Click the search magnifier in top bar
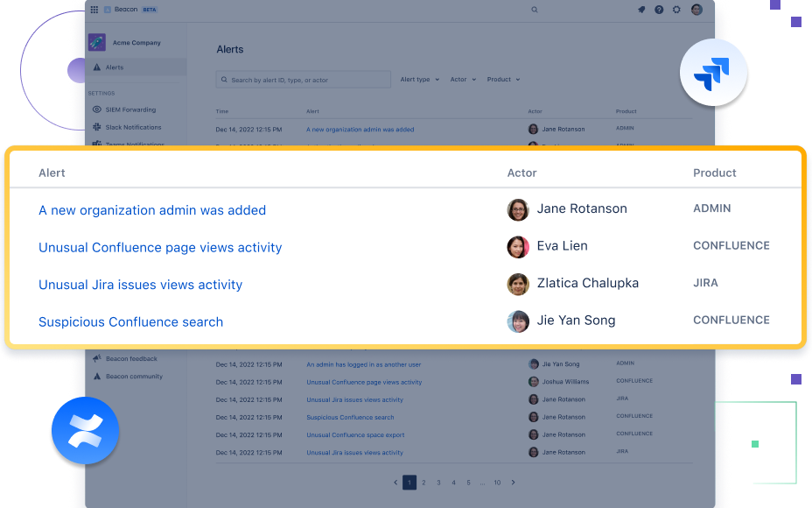The image size is (812, 508). coord(535,10)
